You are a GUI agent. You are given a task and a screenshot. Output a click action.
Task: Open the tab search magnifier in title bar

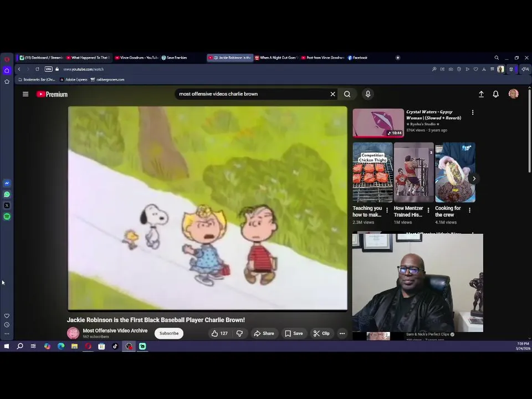pos(497,58)
